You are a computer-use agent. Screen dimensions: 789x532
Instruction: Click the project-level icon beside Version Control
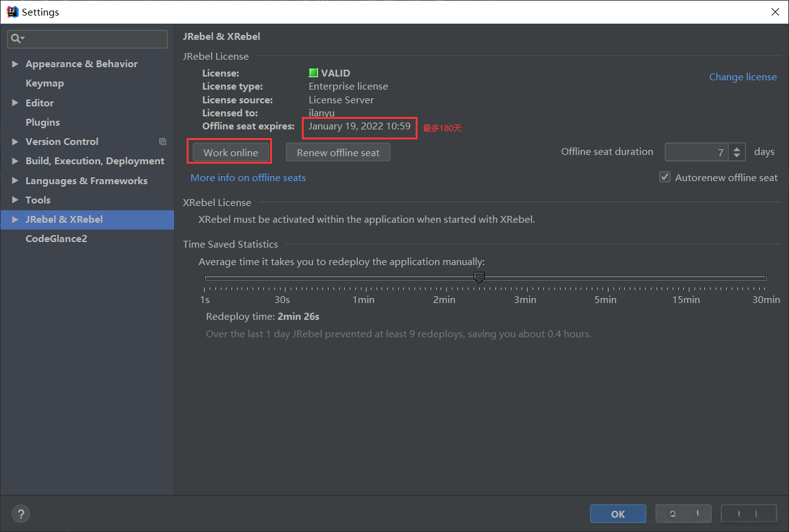[162, 142]
